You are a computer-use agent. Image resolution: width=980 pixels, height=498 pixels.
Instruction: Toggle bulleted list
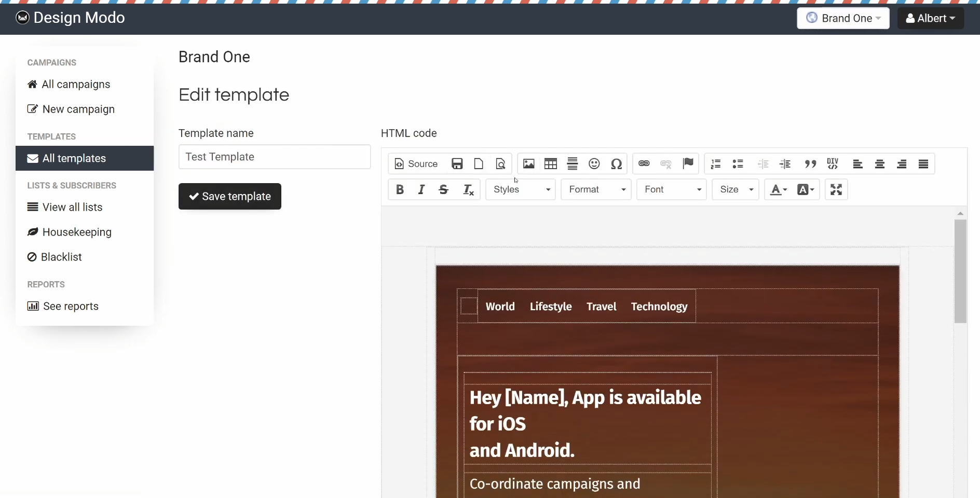(738, 164)
